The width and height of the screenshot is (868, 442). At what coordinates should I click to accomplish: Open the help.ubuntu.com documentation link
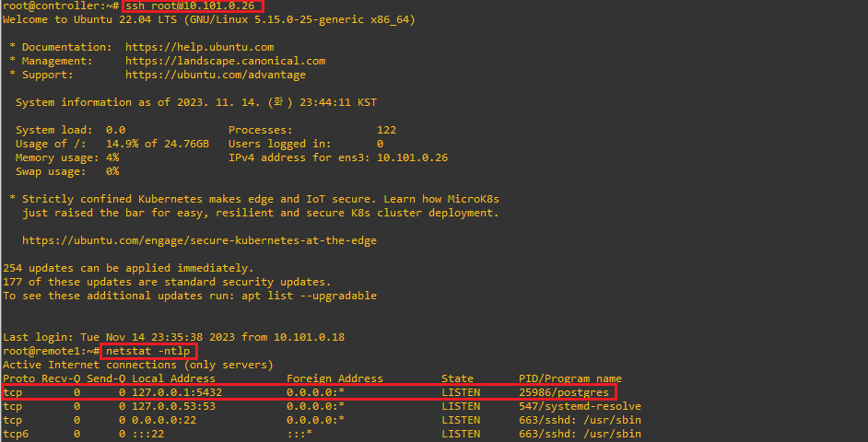click(x=199, y=47)
